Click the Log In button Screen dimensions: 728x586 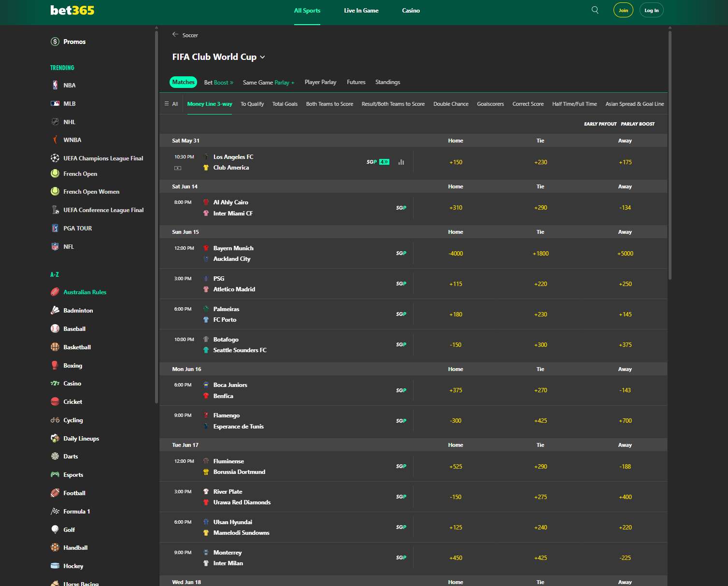tap(652, 10)
